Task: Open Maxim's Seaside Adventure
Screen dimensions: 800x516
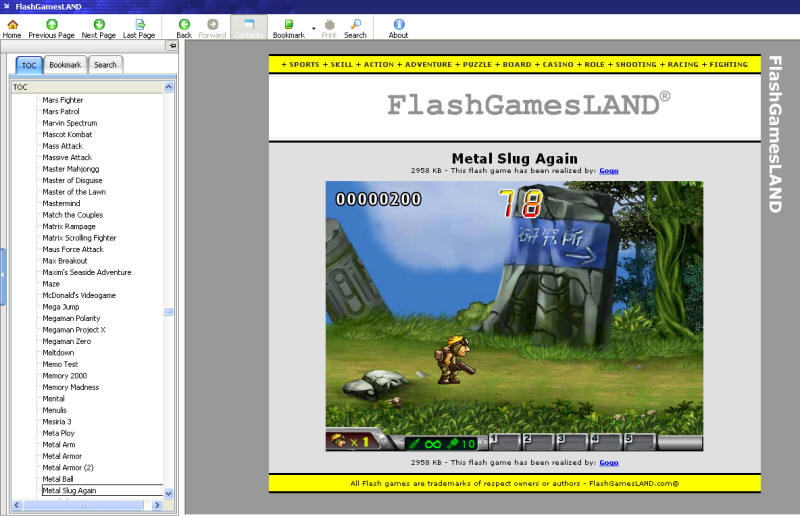Action: (87, 272)
